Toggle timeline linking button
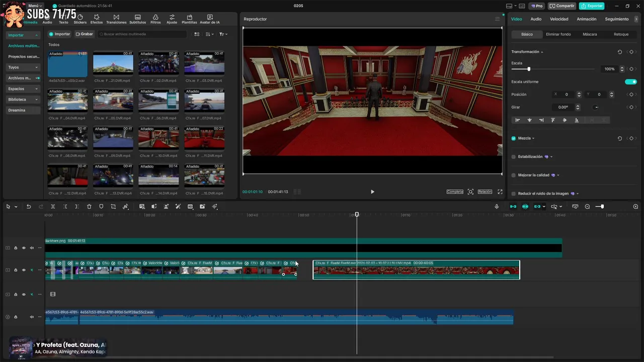 (537, 207)
